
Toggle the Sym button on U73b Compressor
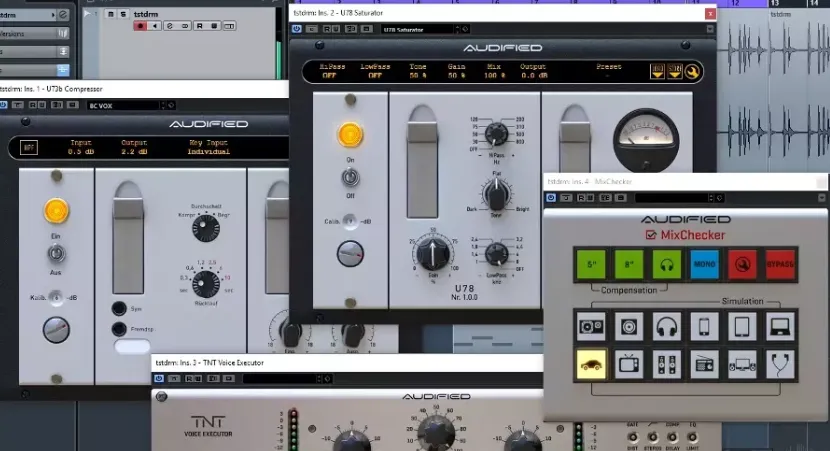[x=119, y=308]
